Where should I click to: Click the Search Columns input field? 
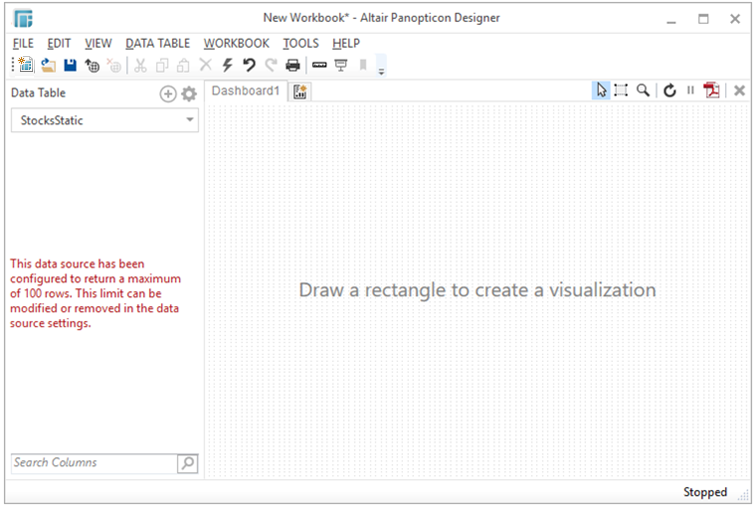pyautogui.click(x=93, y=463)
